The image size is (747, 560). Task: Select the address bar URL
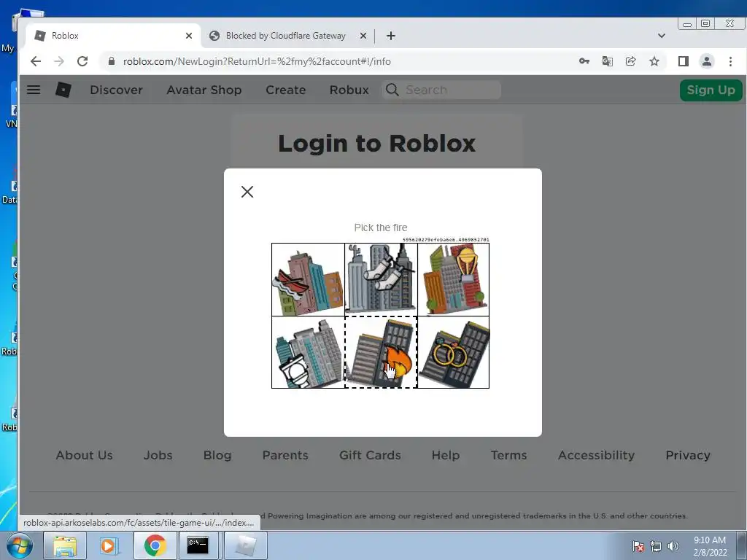coord(257,61)
